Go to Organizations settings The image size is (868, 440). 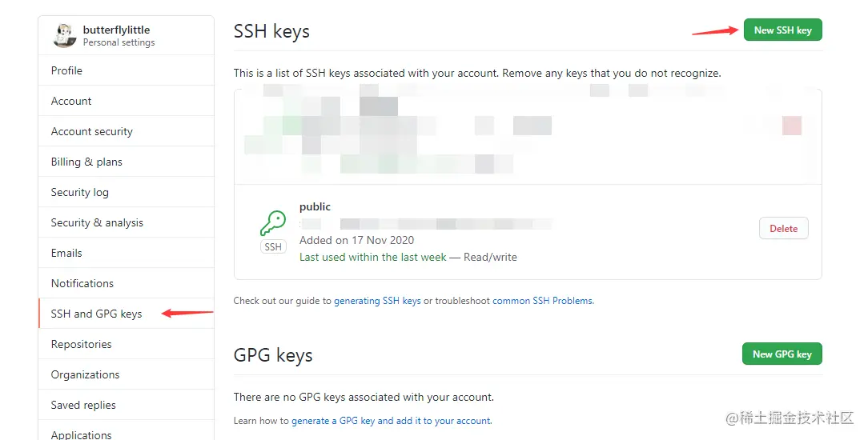(127, 374)
